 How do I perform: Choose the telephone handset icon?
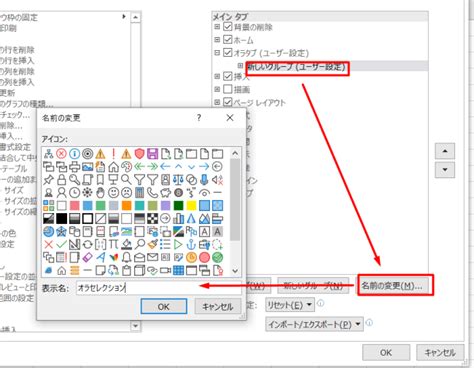tap(152, 192)
